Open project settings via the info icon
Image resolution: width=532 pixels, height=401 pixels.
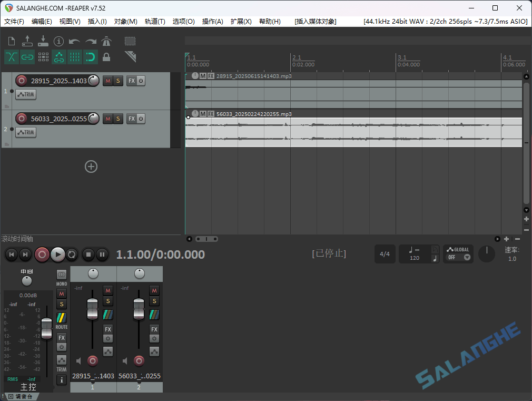tap(58, 41)
